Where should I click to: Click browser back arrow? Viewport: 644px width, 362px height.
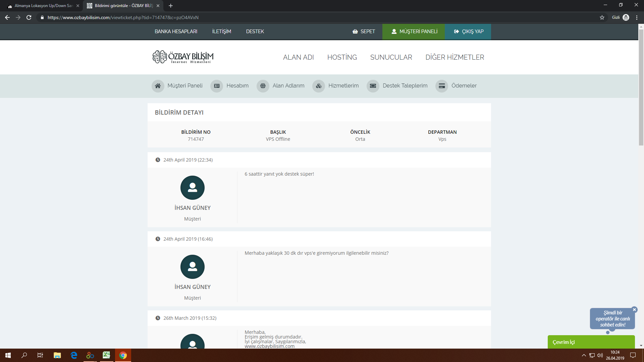point(7,17)
